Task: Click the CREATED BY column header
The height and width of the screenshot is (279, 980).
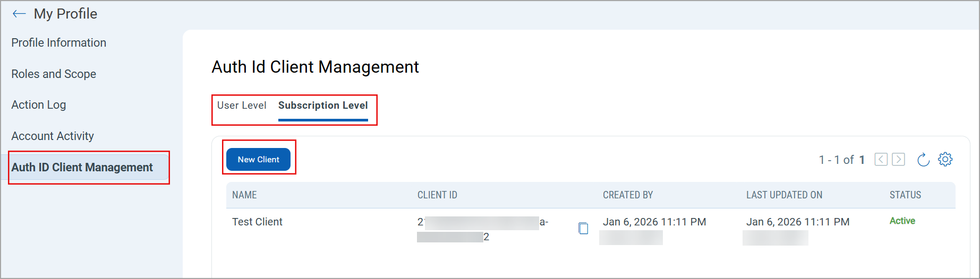Action: 628,195
